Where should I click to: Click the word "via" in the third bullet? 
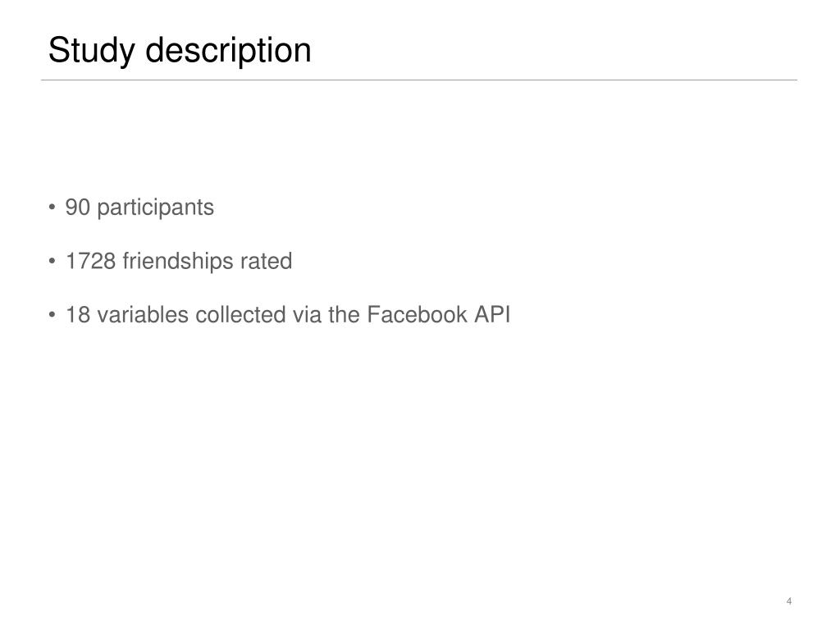tap(307, 314)
